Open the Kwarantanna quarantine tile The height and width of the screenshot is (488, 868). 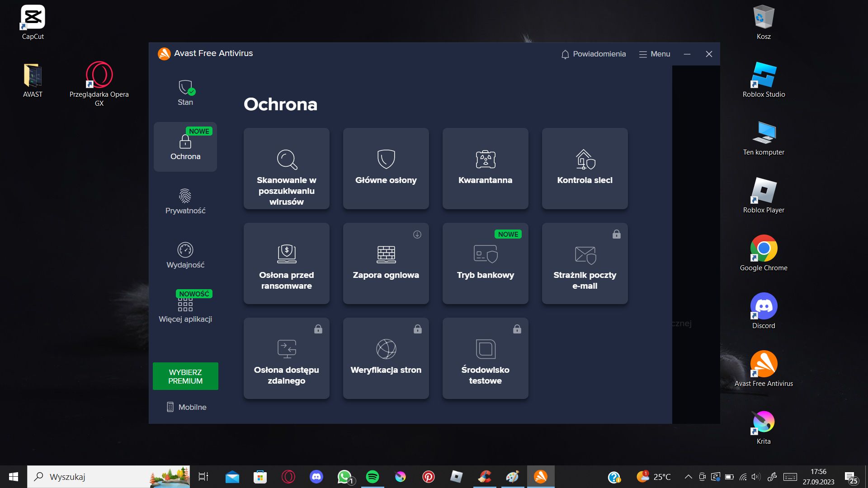485,169
